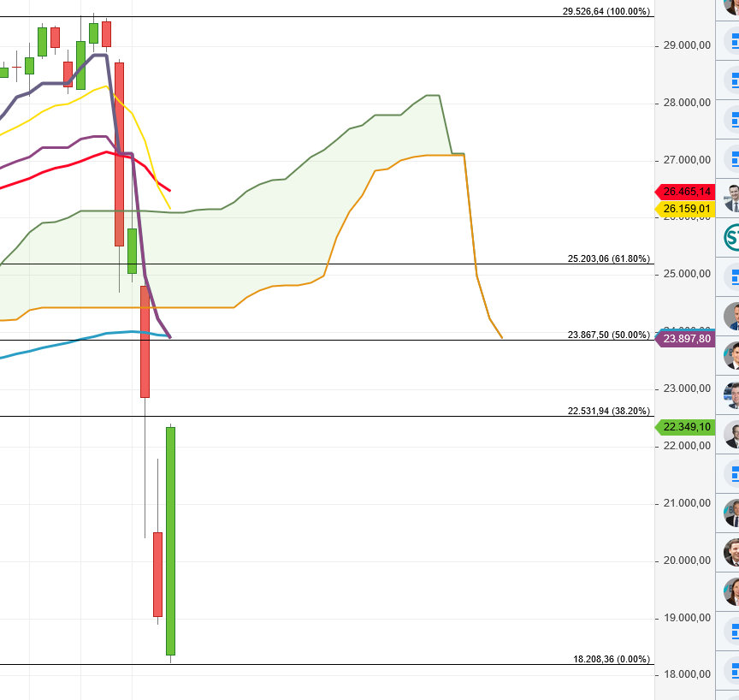Click the 21.000,00 axis label

coord(687,503)
